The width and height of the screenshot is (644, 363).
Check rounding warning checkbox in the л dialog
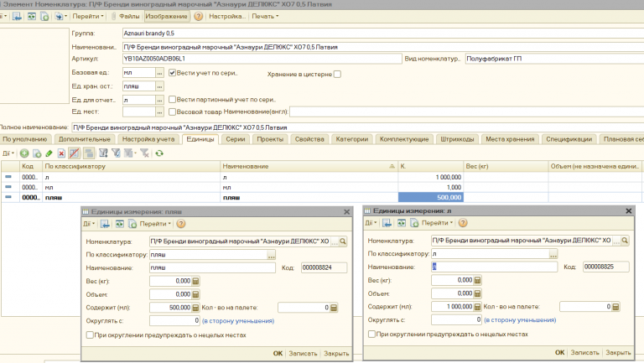point(371,334)
